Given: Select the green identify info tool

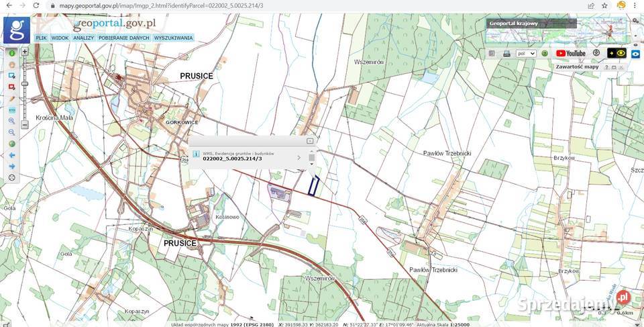Looking at the screenshot, I should (12, 53).
